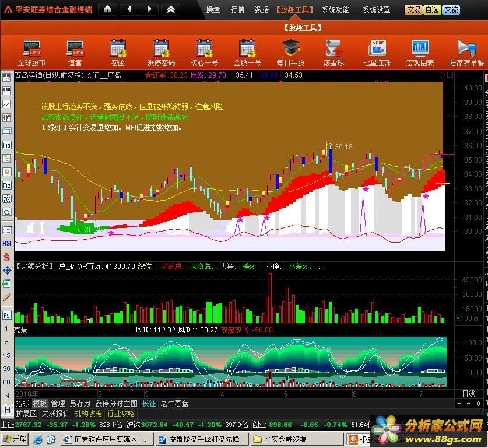
Task: Select the 涨停分时主图 template
Action: [x=117, y=404]
